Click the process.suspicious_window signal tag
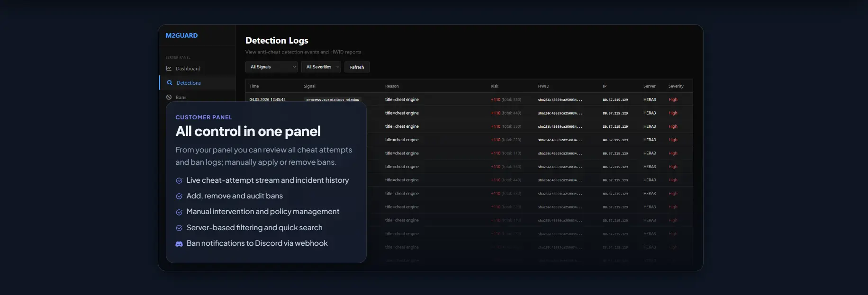Image resolution: width=868 pixels, height=295 pixels. 333,99
